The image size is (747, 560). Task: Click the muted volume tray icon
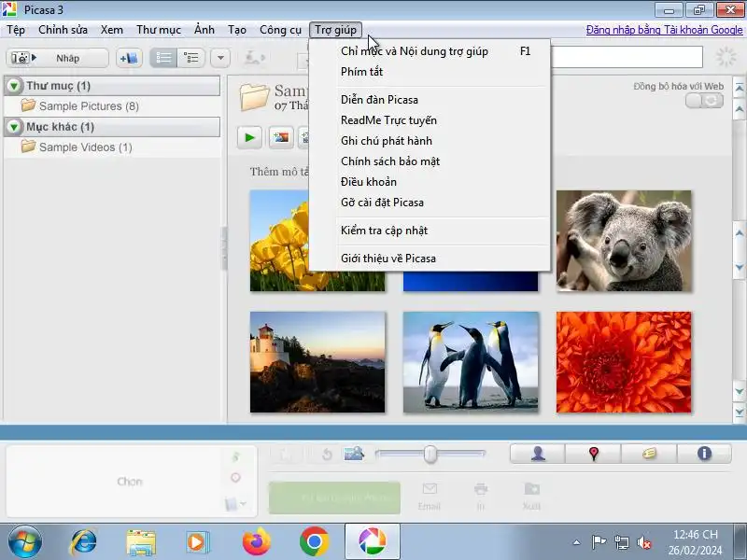[644, 542]
